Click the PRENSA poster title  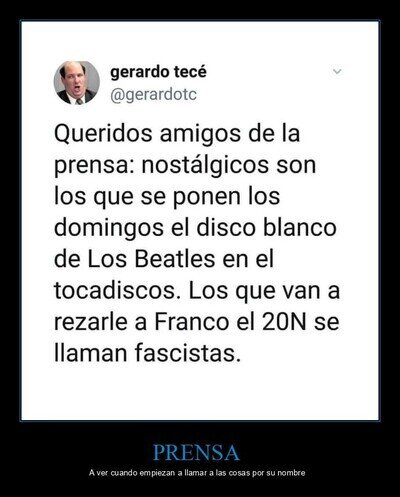[196, 452]
